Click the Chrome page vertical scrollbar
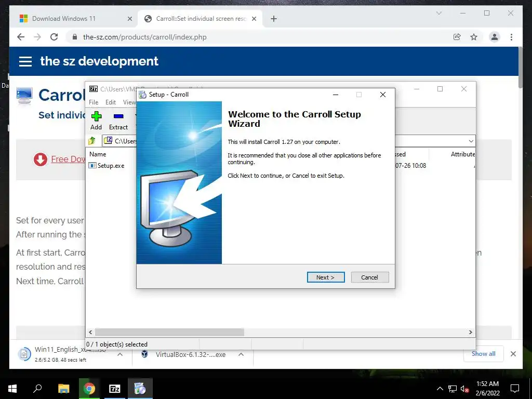This screenshot has width=532, height=399. tap(520, 68)
